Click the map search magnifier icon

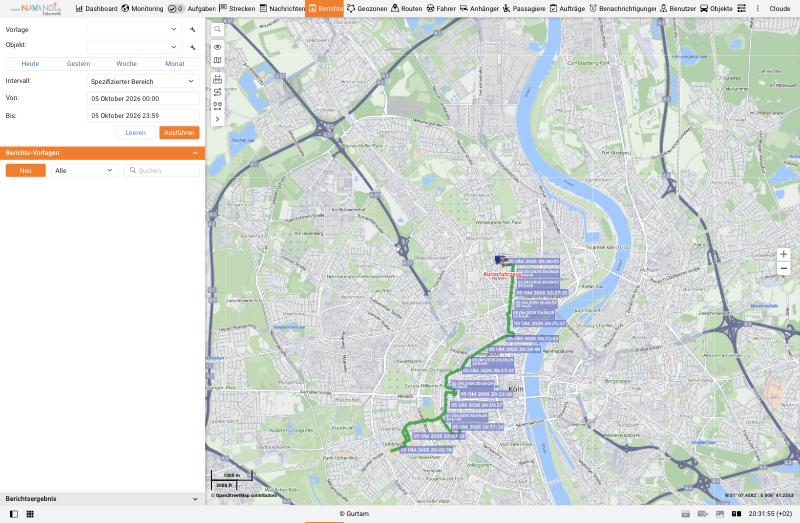click(x=217, y=30)
